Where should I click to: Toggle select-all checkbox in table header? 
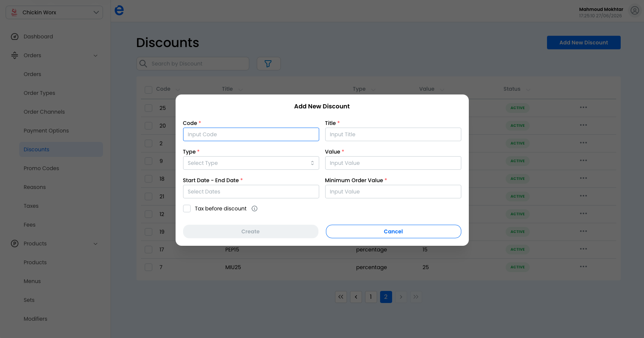coord(148,90)
